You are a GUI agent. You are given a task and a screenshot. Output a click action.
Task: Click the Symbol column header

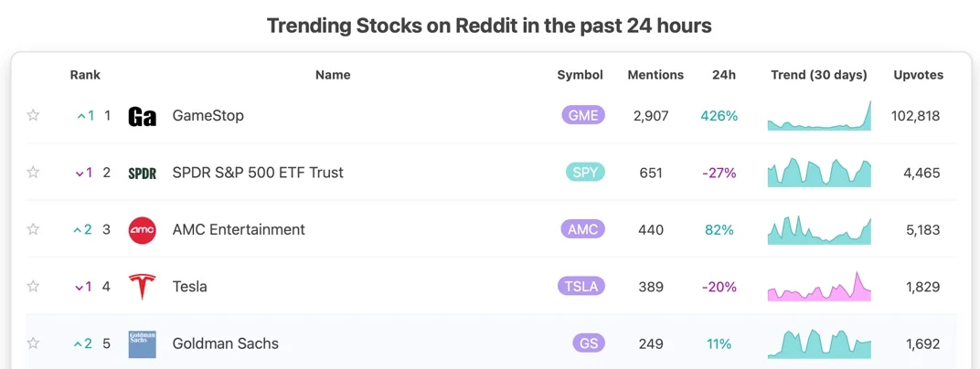click(581, 75)
